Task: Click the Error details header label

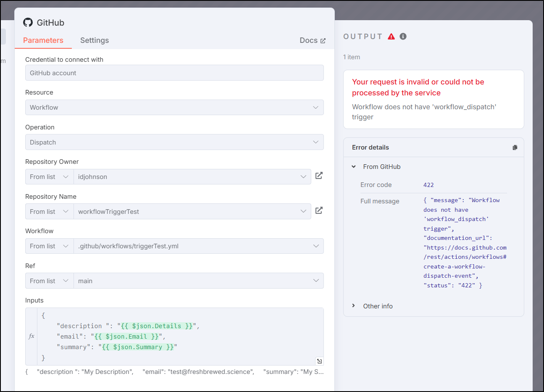Action: [371, 147]
